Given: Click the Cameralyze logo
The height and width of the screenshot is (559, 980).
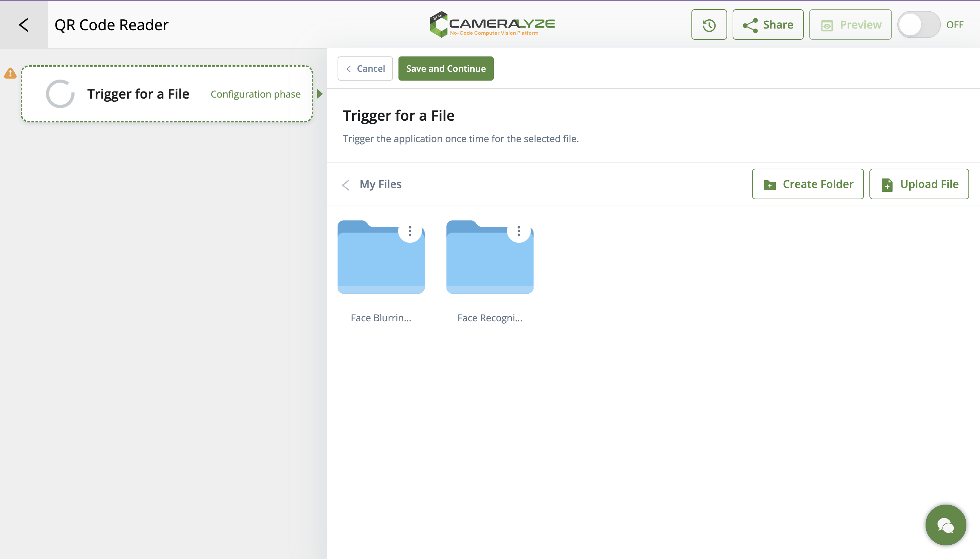Looking at the screenshot, I should [492, 24].
